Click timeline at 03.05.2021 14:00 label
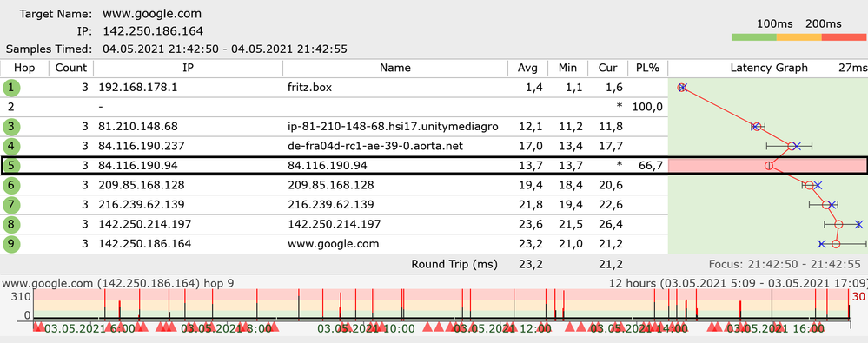The image size is (868, 343). tap(639, 328)
